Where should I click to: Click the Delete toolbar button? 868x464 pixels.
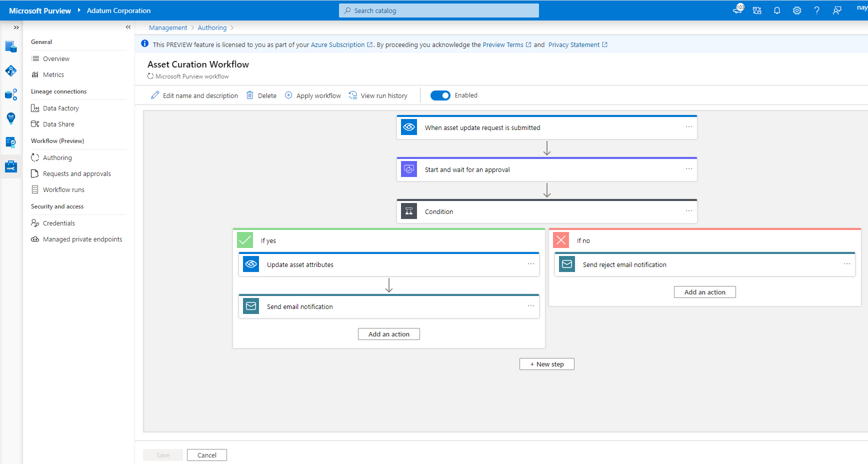pos(261,95)
